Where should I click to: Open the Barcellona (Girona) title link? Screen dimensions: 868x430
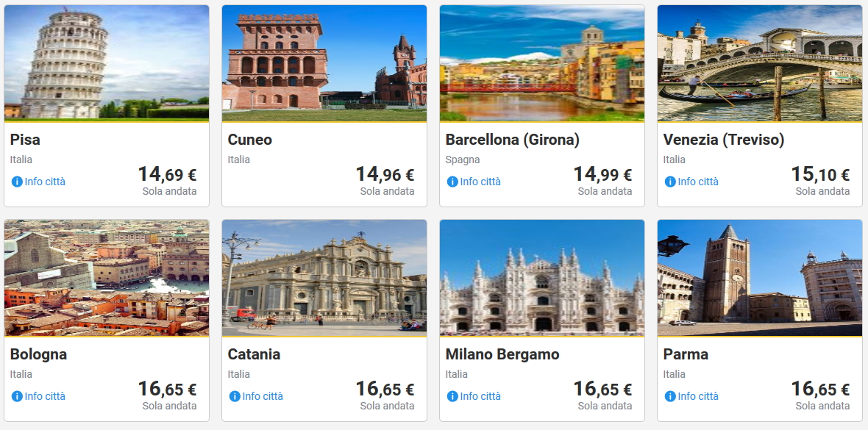(x=512, y=140)
